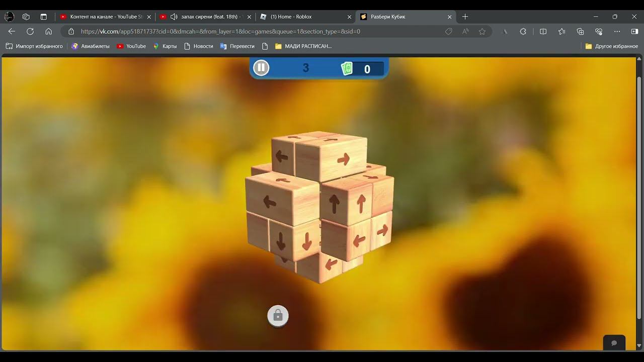Open Browser essentials heart icon
644x362 pixels.
click(x=599, y=31)
